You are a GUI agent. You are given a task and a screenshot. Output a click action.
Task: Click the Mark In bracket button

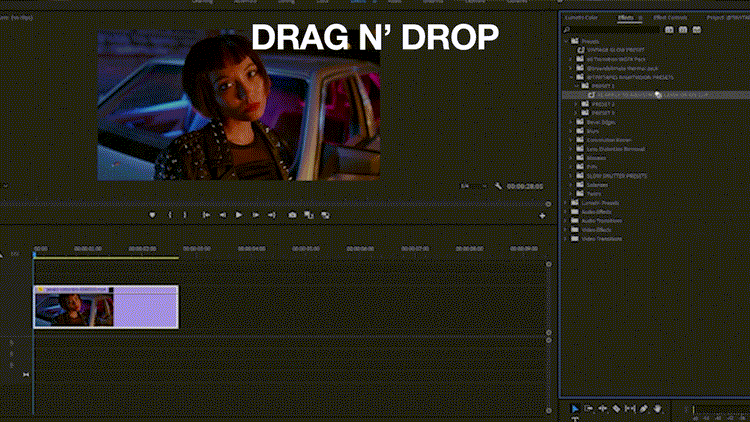[x=170, y=215]
